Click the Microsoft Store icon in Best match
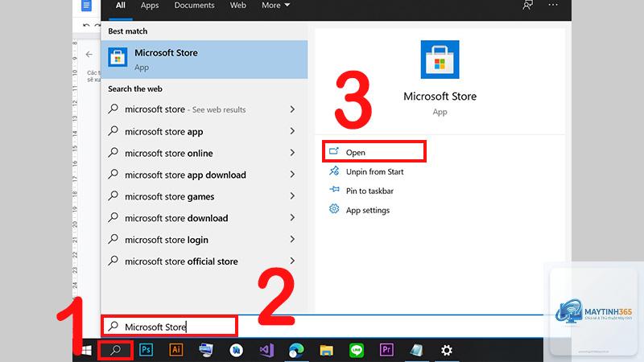 pyautogui.click(x=118, y=57)
